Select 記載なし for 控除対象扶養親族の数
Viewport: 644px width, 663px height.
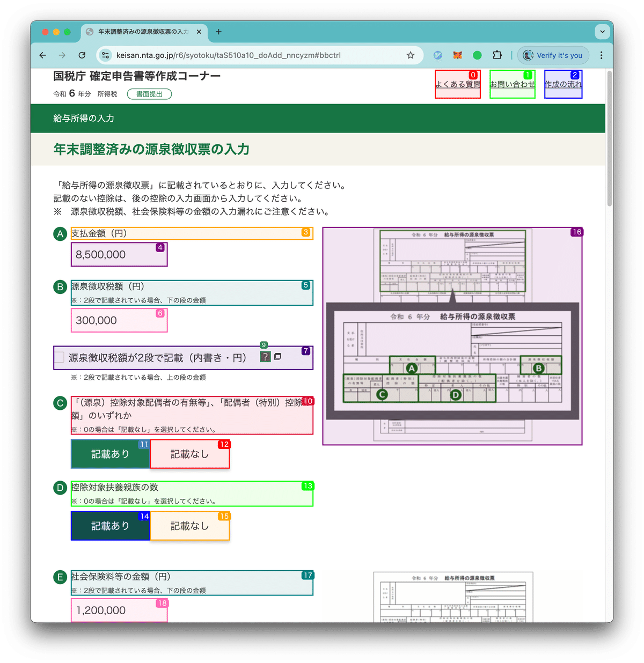[x=190, y=526]
